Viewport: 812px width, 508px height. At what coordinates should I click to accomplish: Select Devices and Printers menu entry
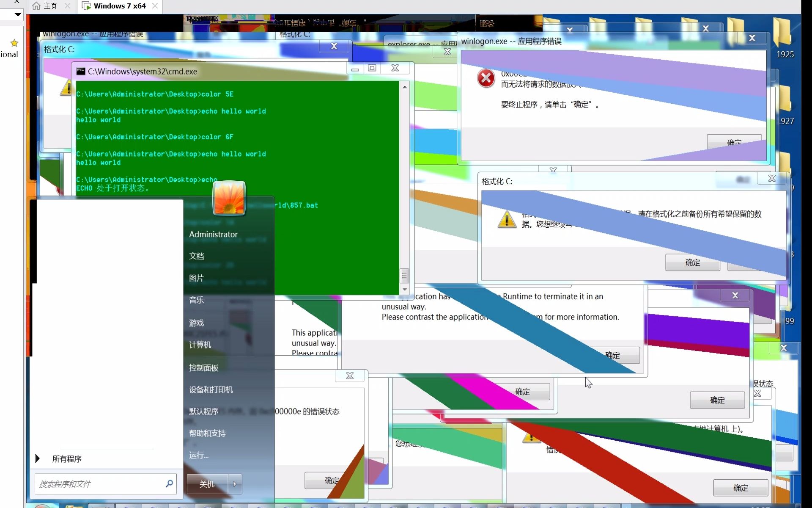pyautogui.click(x=211, y=389)
